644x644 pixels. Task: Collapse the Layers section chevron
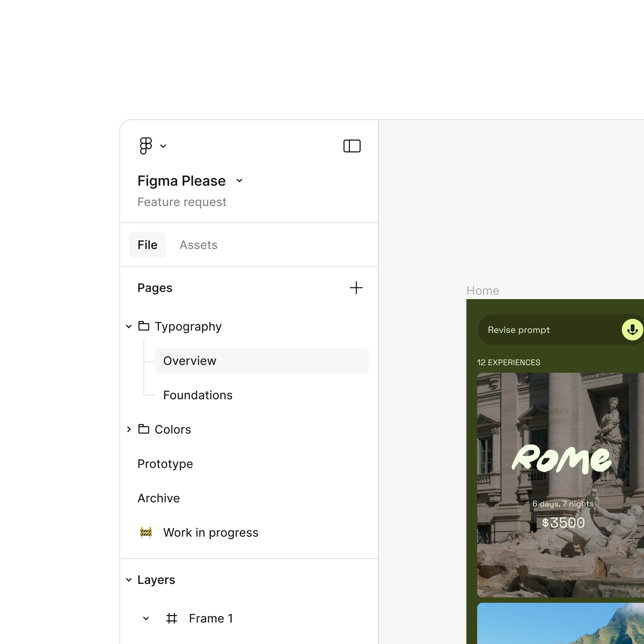tap(129, 580)
